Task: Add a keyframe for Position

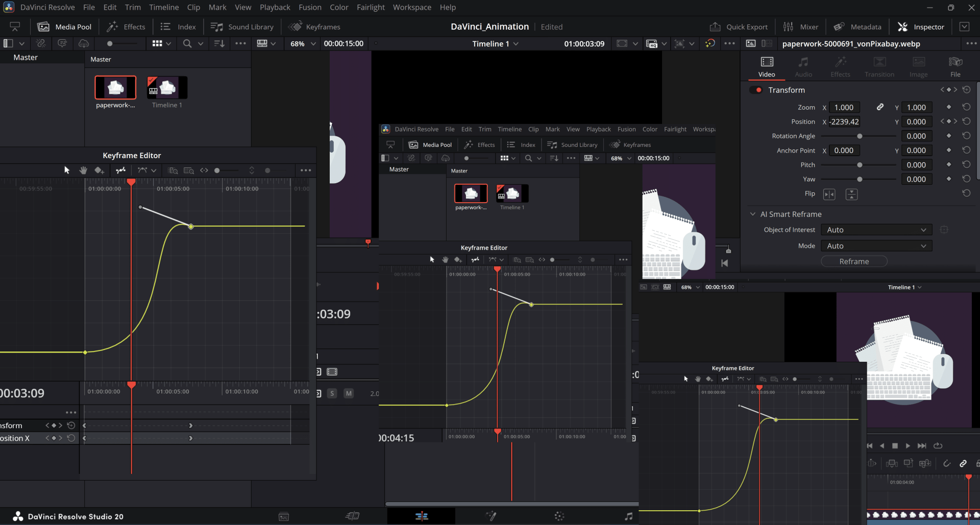Action: pos(948,121)
